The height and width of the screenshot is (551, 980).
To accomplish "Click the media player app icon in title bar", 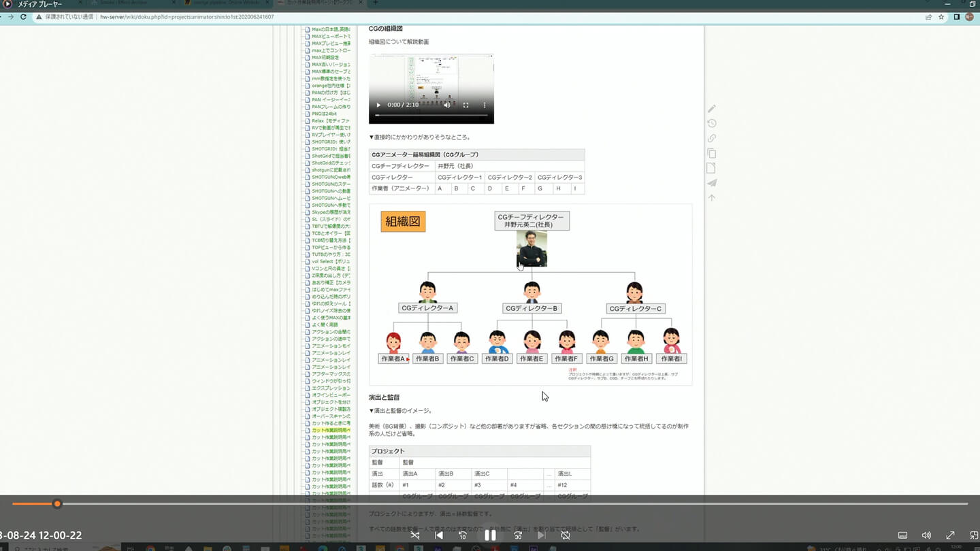I will click(7, 3).
